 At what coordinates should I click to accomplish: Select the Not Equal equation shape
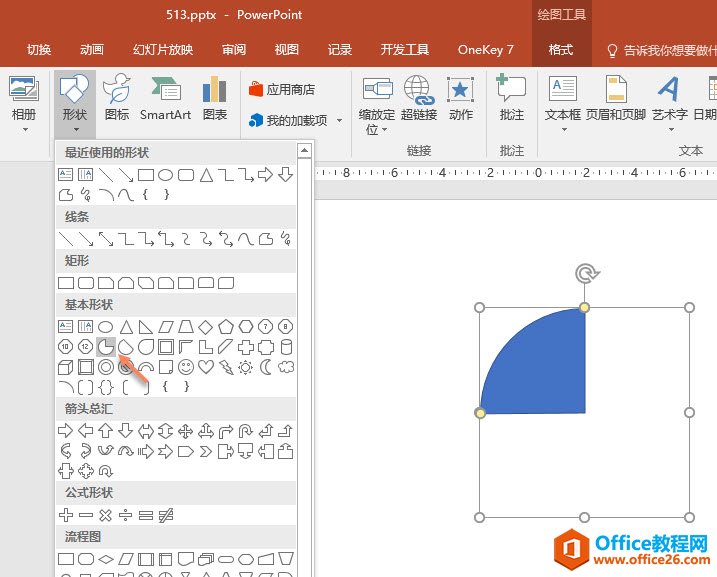pyautogui.click(x=166, y=515)
